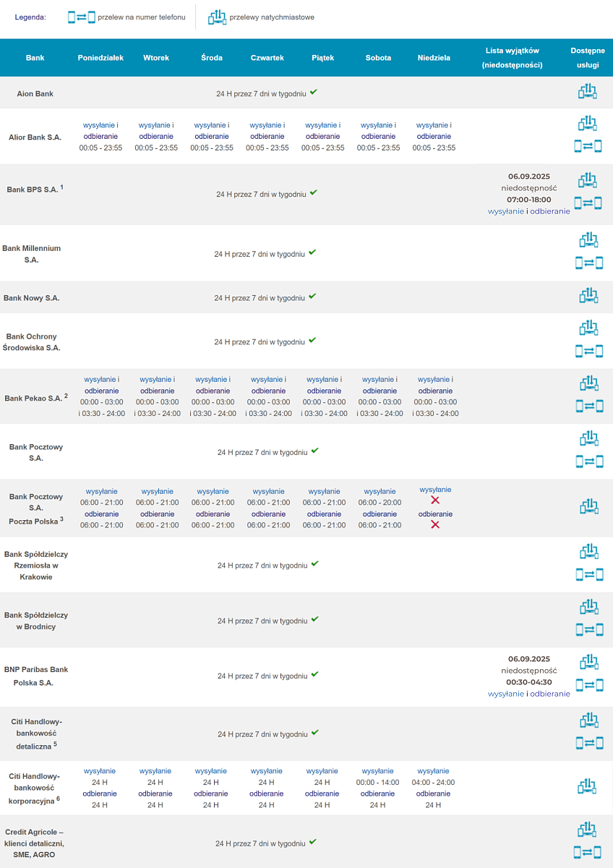Open the wysyłanie link in Bank BPS exceptions
The height and width of the screenshot is (868, 613).
pyautogui.click(x=506, y=211)
